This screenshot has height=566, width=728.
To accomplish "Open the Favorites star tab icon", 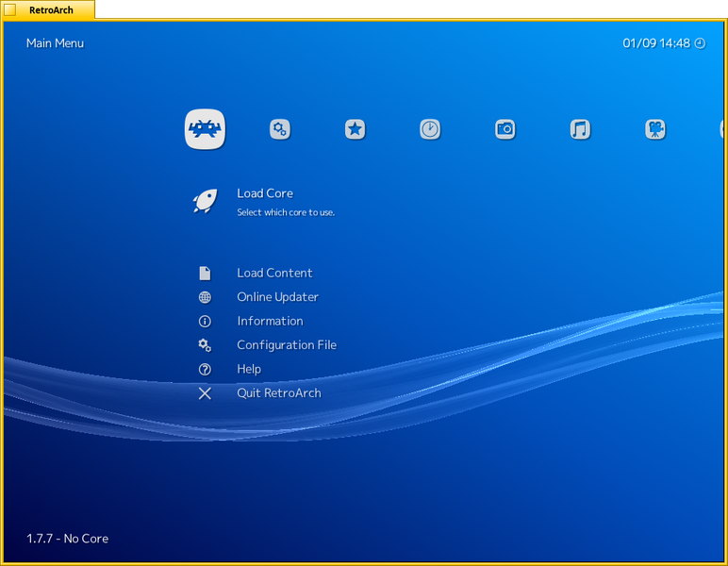I will click(356, 129).
